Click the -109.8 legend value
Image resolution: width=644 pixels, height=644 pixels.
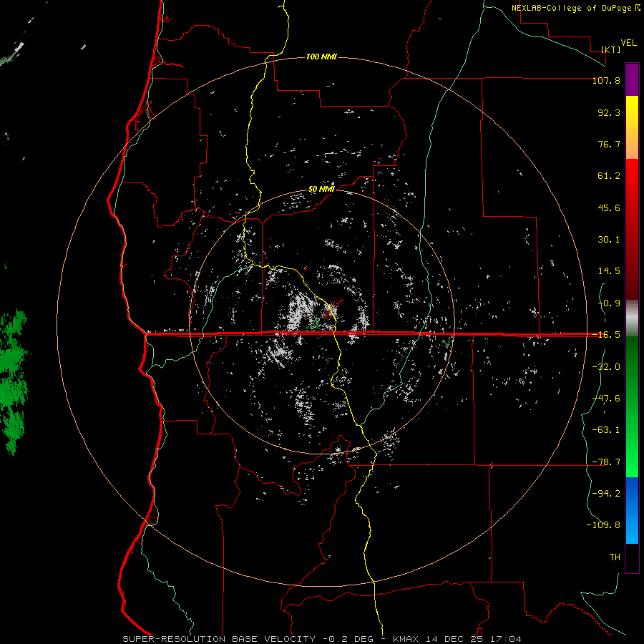[x=603, y=525]
